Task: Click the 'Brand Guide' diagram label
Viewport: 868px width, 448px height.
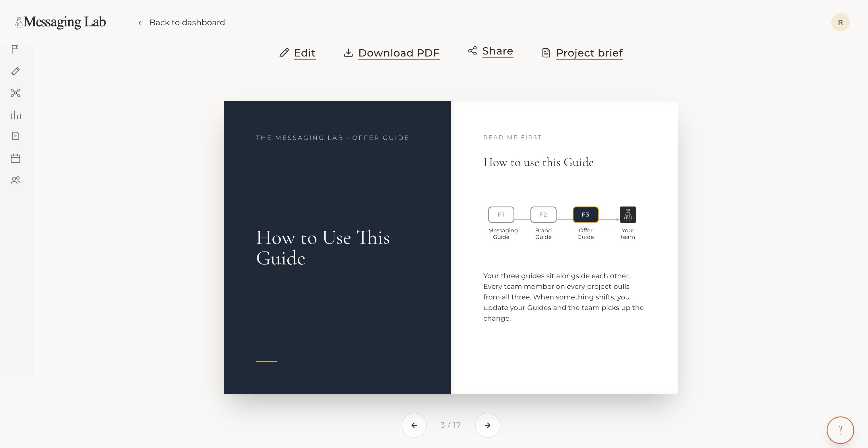Action: [544, 233]
